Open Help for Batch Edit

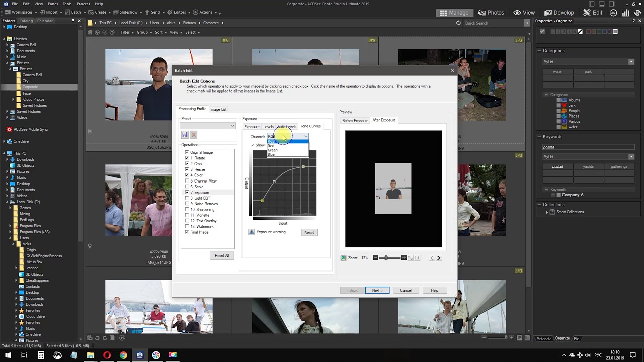tap(434, 290)
